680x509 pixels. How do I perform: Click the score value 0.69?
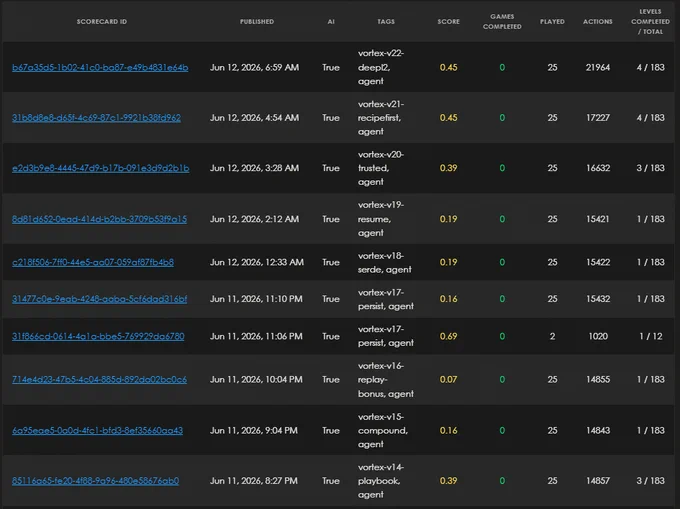pyautogui.click(x=448, y=336)
